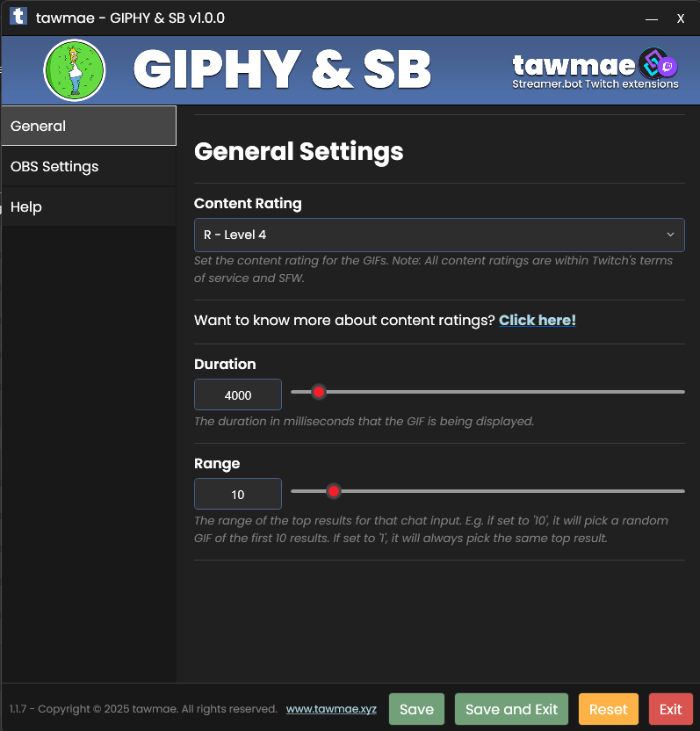Follow the 'Click here!' content ratings link
This screenshot has height=731, width=700.
[x=538, y=321]
